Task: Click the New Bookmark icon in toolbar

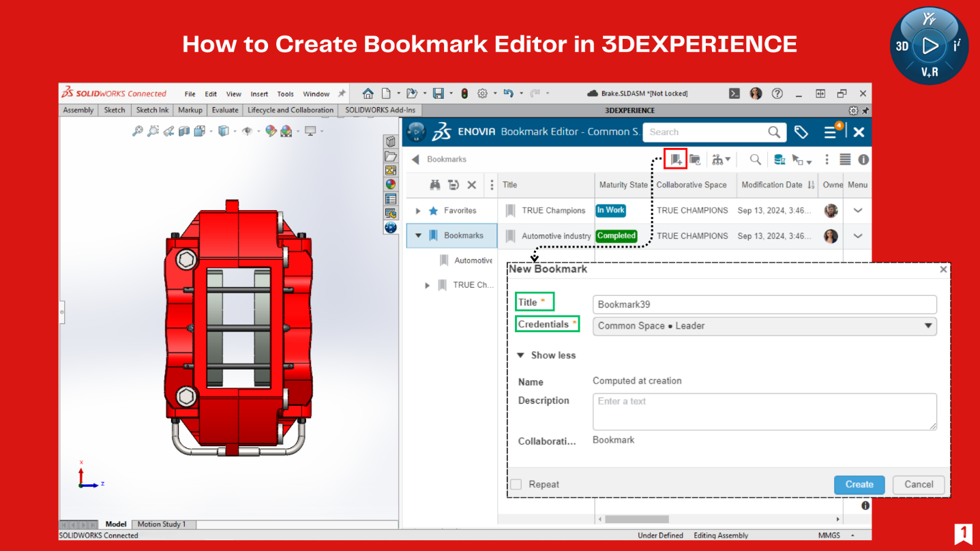Action: point(675,160)
